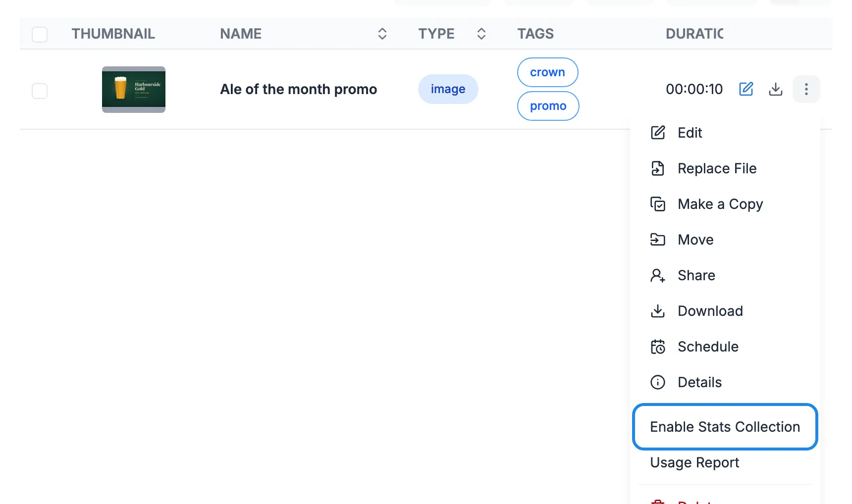Click the crown tag pill
The height and width of the screenshot is (504, 852).
click(x=548, y=72)
